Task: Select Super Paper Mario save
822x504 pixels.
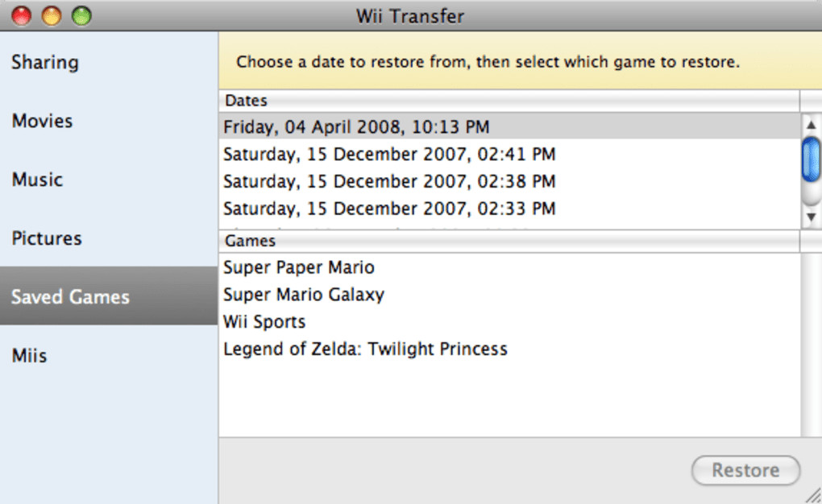Action: coord(299,267)
